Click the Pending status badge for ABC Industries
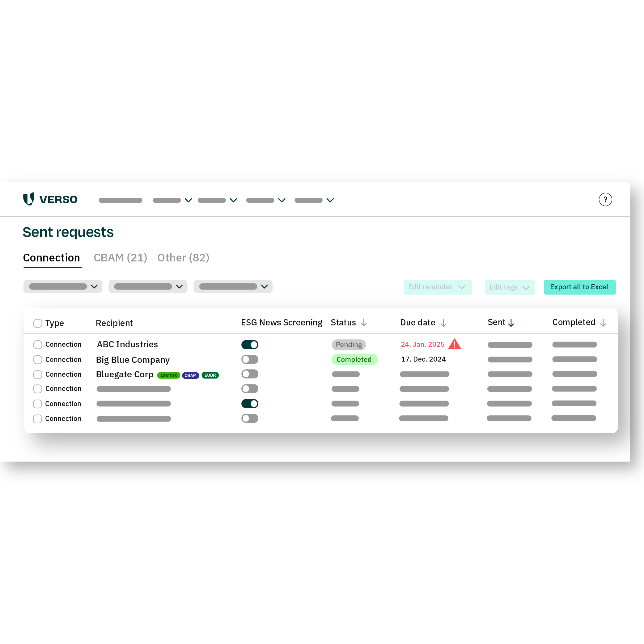Viewport: 644px width, 644px height. 348,344
